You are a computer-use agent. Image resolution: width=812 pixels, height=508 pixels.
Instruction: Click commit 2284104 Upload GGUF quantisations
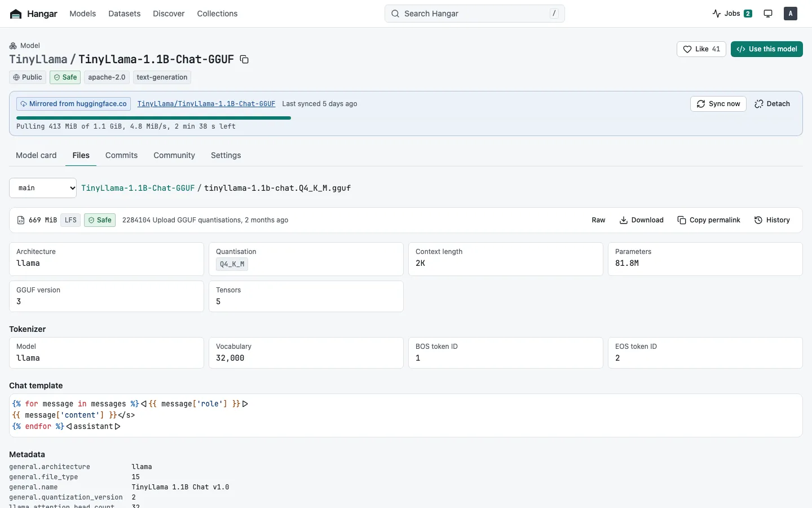tap(182, 220)
